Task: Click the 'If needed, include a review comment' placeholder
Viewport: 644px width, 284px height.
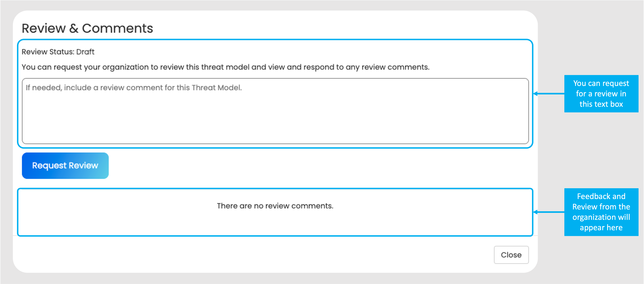Action: point(134,88)
